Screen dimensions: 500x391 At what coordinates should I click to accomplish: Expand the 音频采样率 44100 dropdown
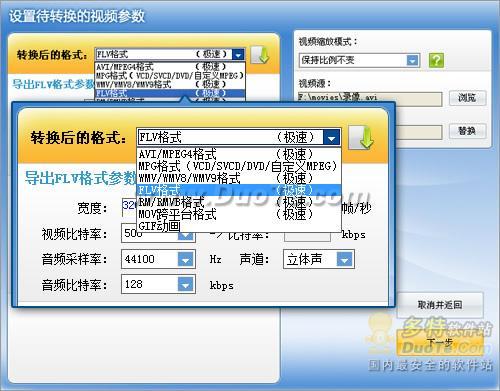pos(185,259)
